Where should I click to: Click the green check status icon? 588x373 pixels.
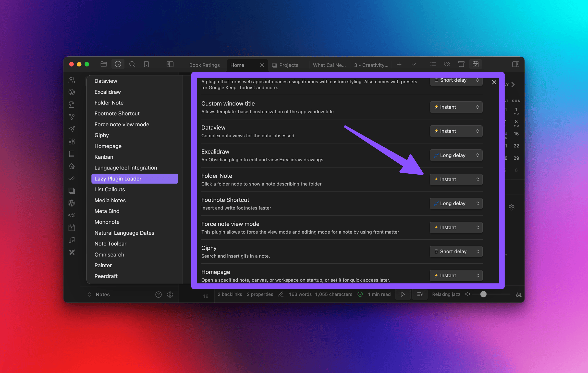pos(360,294)
